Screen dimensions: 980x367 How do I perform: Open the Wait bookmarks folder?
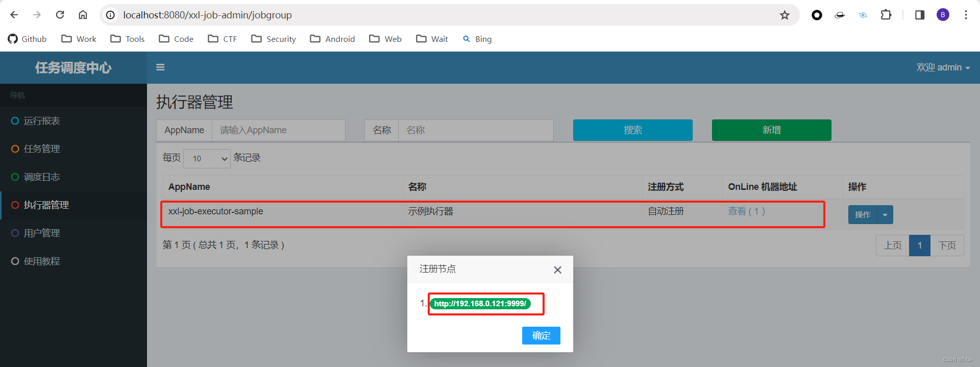[432, 39]
